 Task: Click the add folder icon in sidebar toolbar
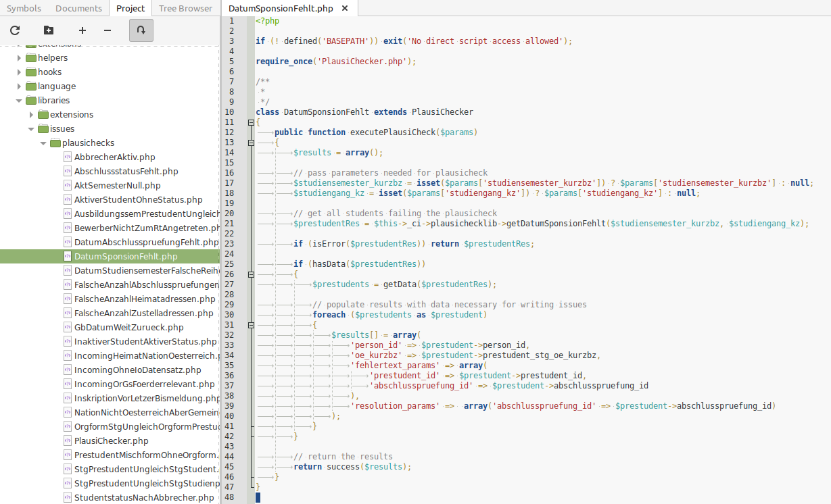(x=48, y=30)
